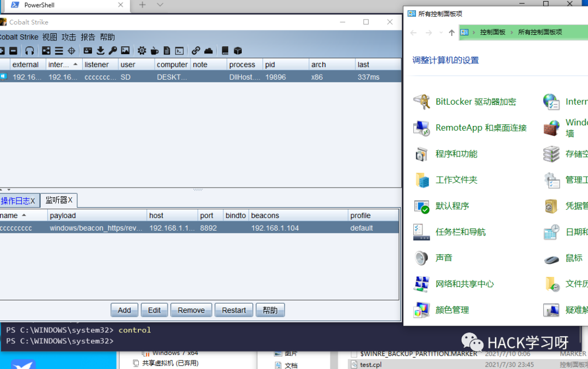Open 任务栏和导航 in Control Panel

click(x=449, y=232)
